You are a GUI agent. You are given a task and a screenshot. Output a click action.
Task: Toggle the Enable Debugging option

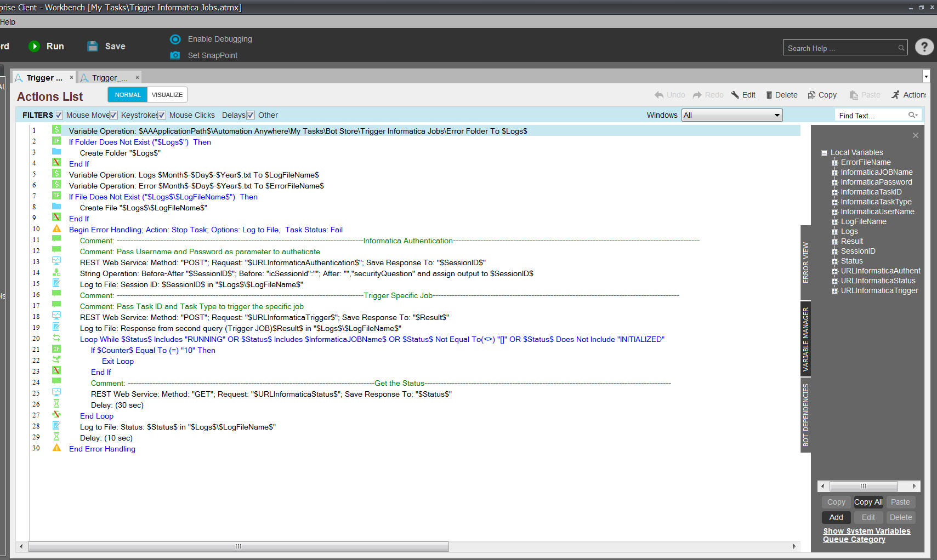click(175, 39)
